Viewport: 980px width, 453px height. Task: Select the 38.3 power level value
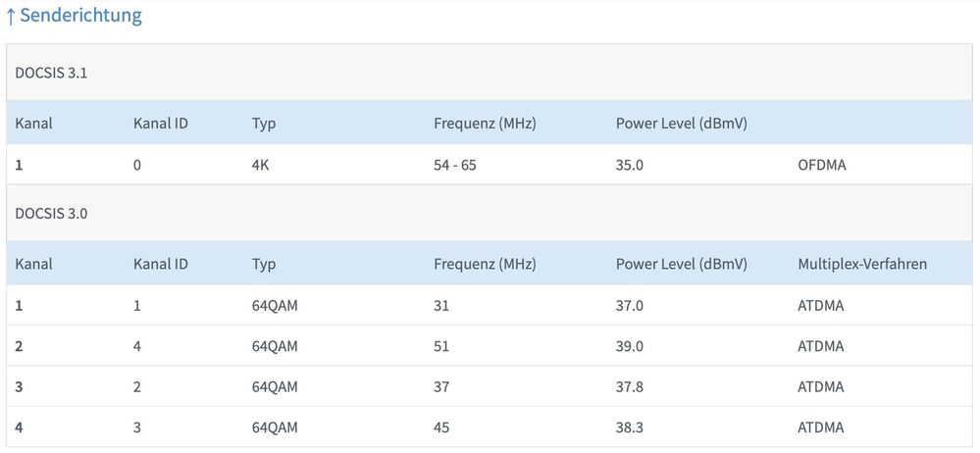630,428
